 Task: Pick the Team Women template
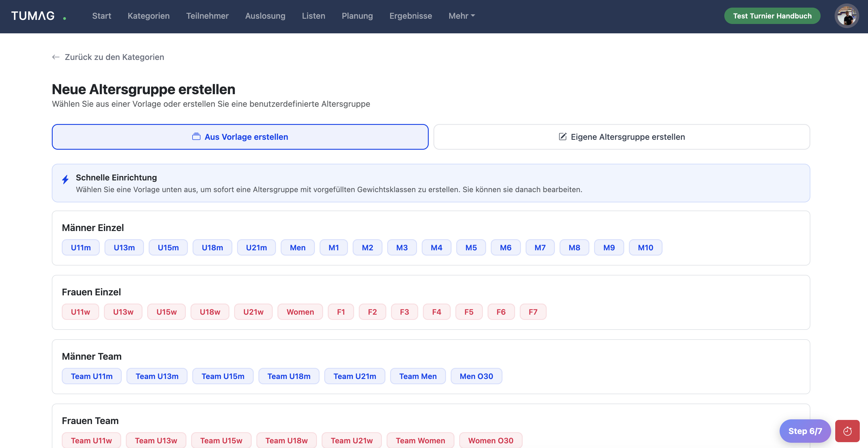420,440
